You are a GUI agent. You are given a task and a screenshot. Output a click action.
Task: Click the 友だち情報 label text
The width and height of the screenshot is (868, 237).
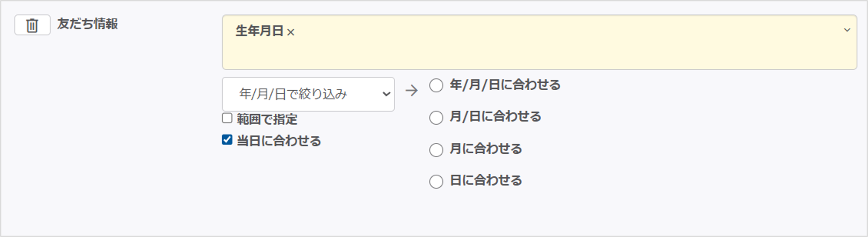(87, 24)
